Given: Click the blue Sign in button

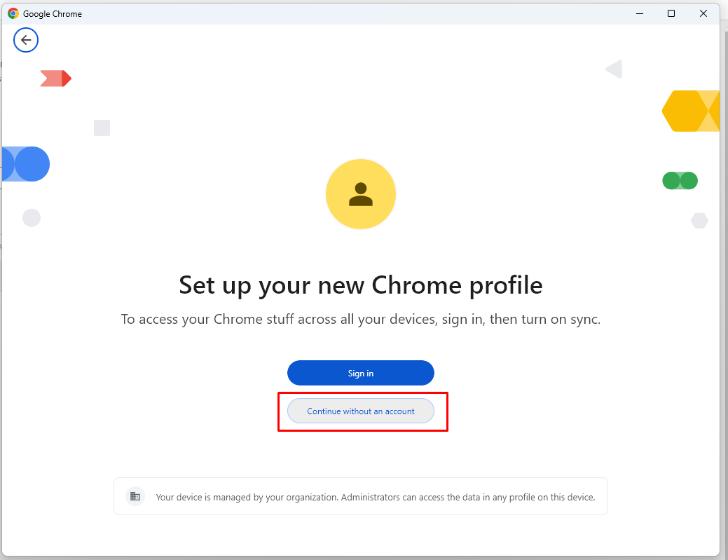Looking at the screenshot, I should [x=360, y=373].
